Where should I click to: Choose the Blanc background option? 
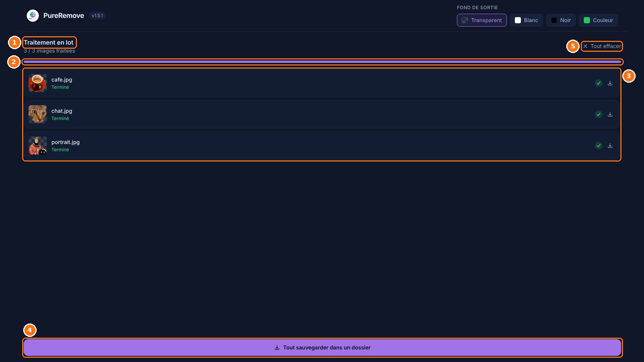526,20
